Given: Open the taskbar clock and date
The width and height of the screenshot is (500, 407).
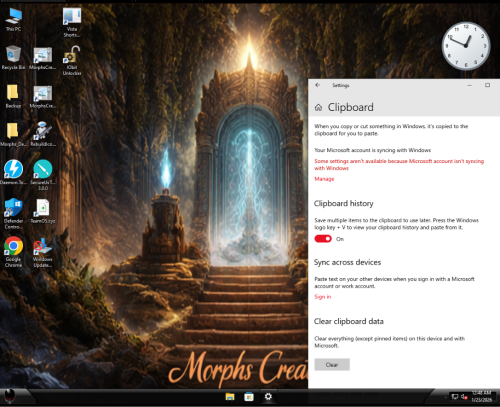Looking at the screenshot, I should pos(482,396).
